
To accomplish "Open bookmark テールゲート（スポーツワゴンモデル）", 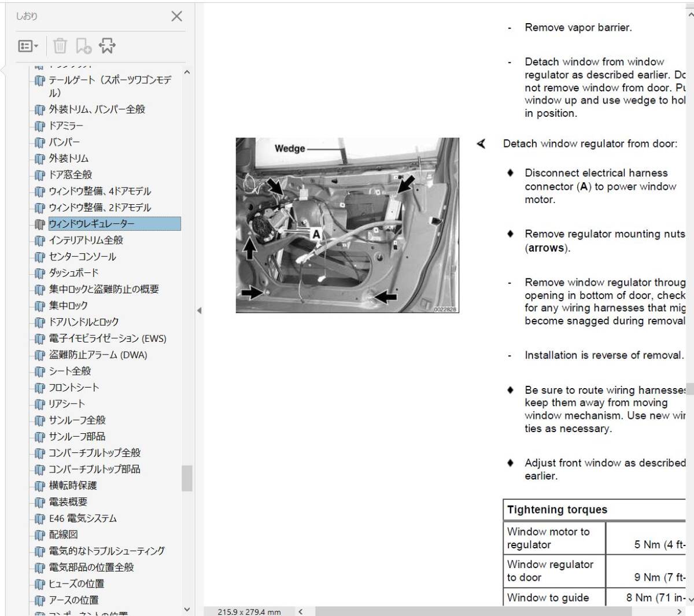I will point(110,86).
